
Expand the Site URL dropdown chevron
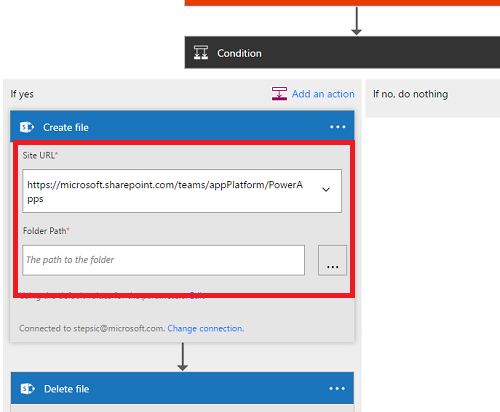[x=326, y=189]
